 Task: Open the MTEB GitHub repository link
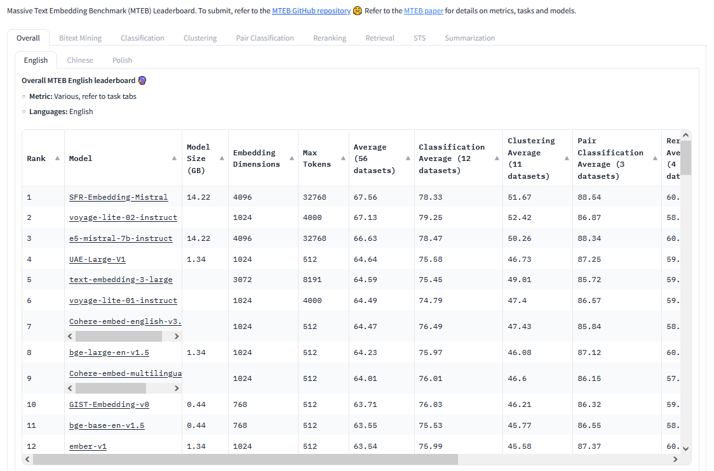pos(311,11)
